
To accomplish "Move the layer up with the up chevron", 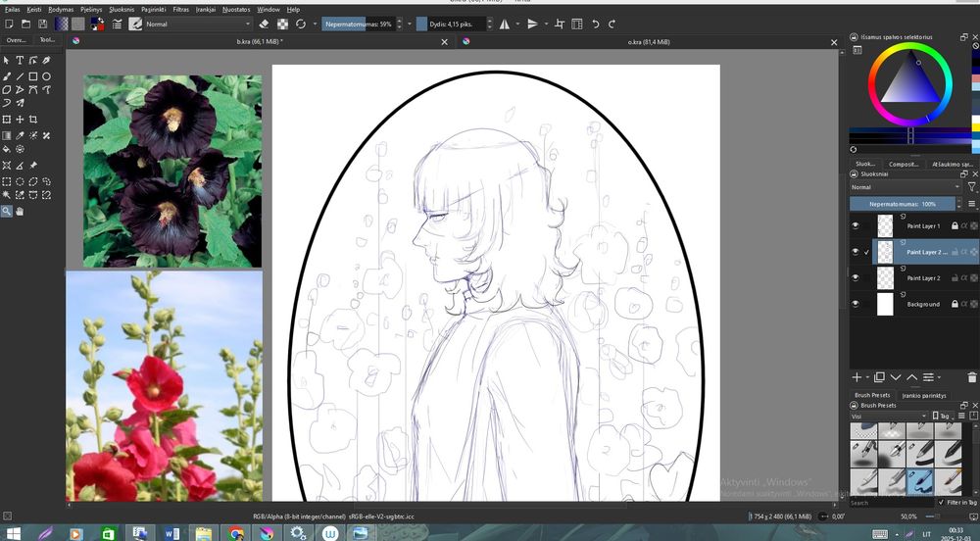I will click(911, 377).
